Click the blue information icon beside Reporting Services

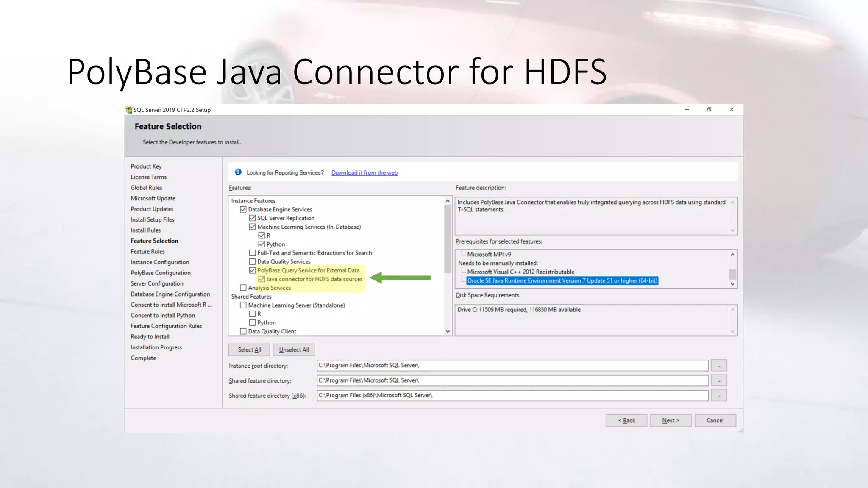pyautogui.click(x=238, y=172)
